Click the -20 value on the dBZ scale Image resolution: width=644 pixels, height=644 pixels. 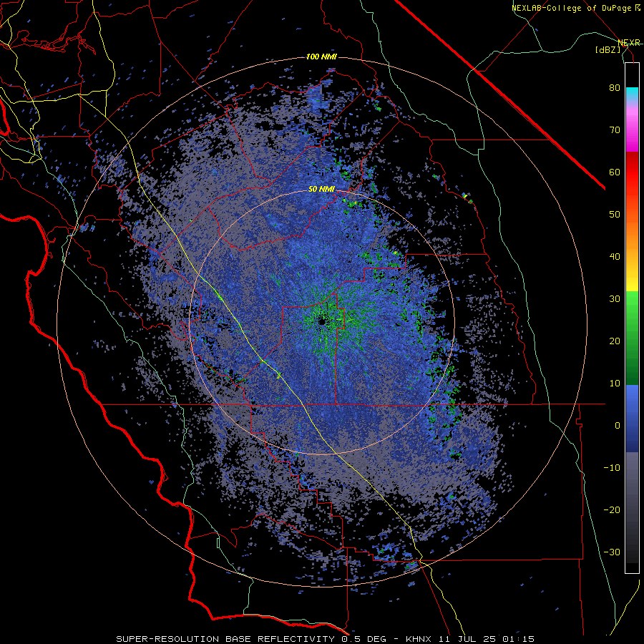tap(612, 510)
